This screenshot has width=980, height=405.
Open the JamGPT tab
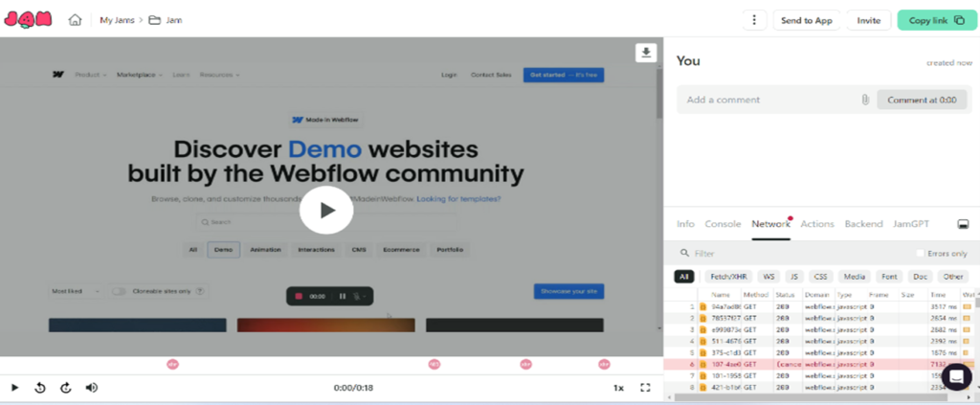[910, 224]
